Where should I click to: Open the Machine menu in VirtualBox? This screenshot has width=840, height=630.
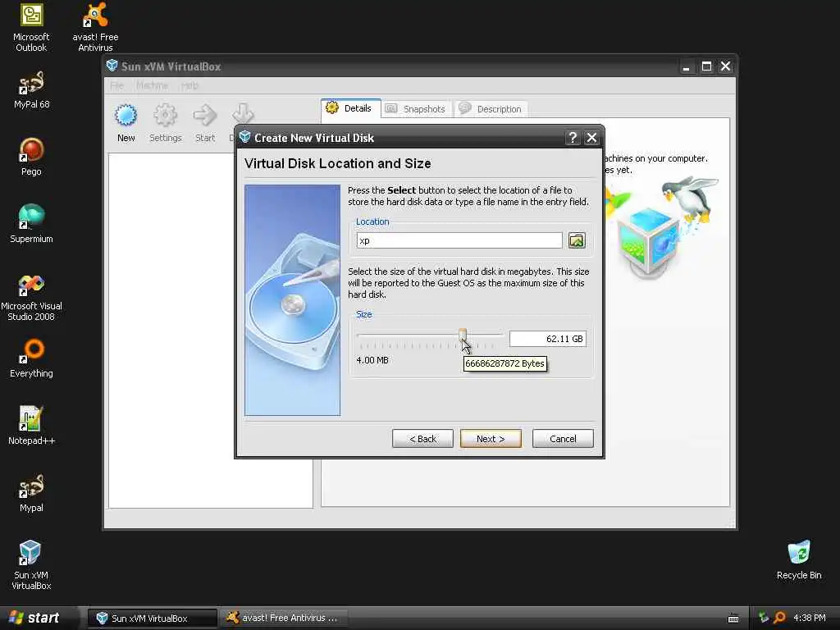pos(152,85)
